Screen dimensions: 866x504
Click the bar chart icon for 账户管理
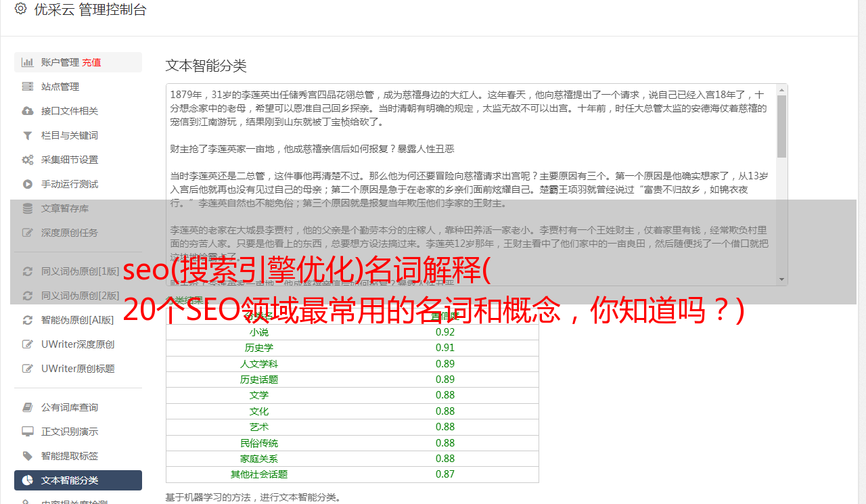28,62
